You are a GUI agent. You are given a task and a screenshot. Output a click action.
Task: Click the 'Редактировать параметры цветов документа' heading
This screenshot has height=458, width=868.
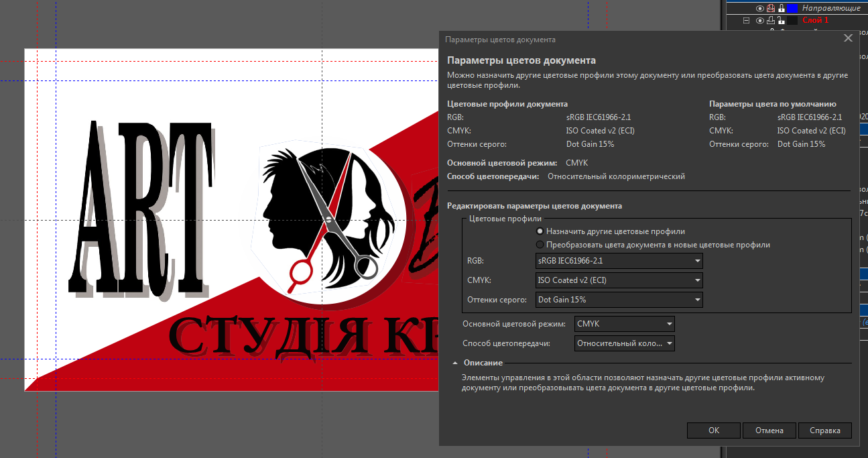(x=534, y=206)
